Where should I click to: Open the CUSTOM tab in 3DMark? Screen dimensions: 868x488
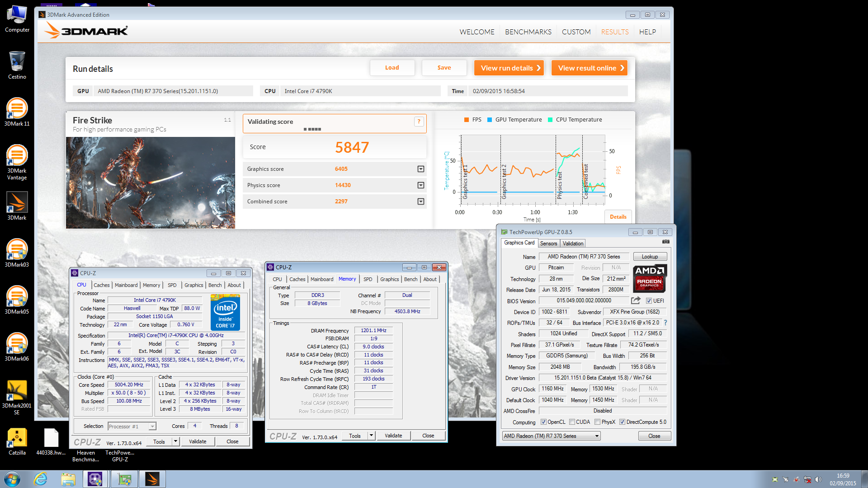click(x=576, y=32)
